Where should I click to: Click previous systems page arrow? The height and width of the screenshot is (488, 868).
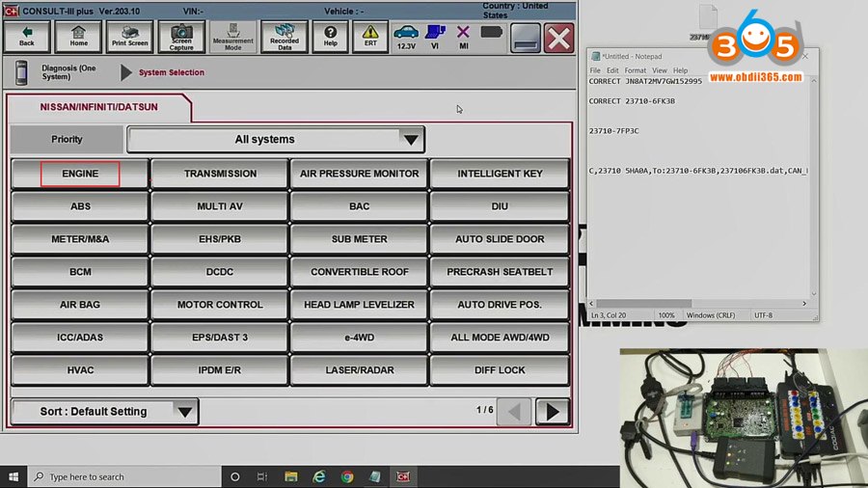point(514,412)
